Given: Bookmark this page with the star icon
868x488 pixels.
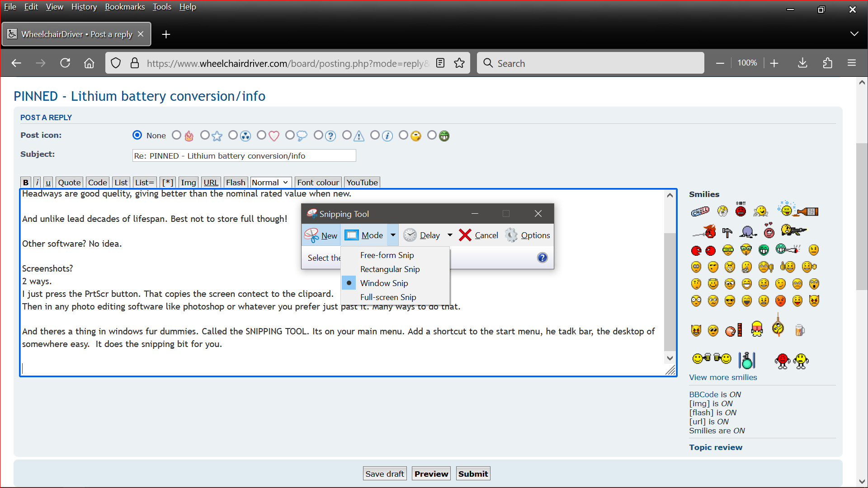Looking at the screenshot, I should tap(459, 63).
